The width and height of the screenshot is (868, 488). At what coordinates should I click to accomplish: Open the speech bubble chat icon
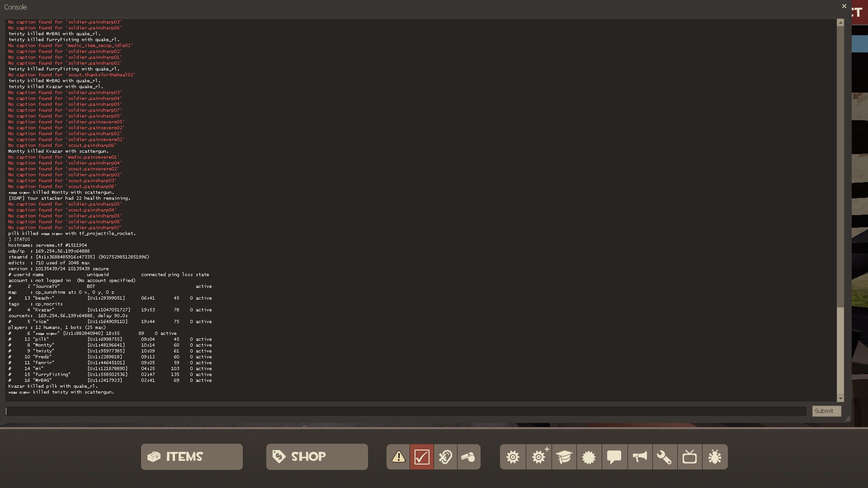coord(614,457)
